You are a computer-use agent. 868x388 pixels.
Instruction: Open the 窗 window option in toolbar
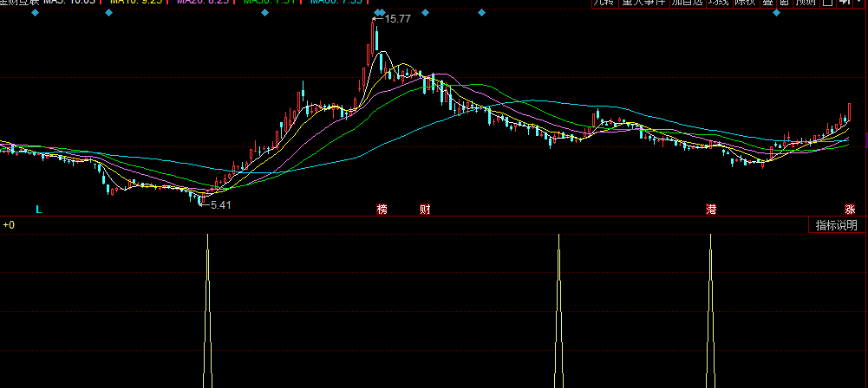784,3
